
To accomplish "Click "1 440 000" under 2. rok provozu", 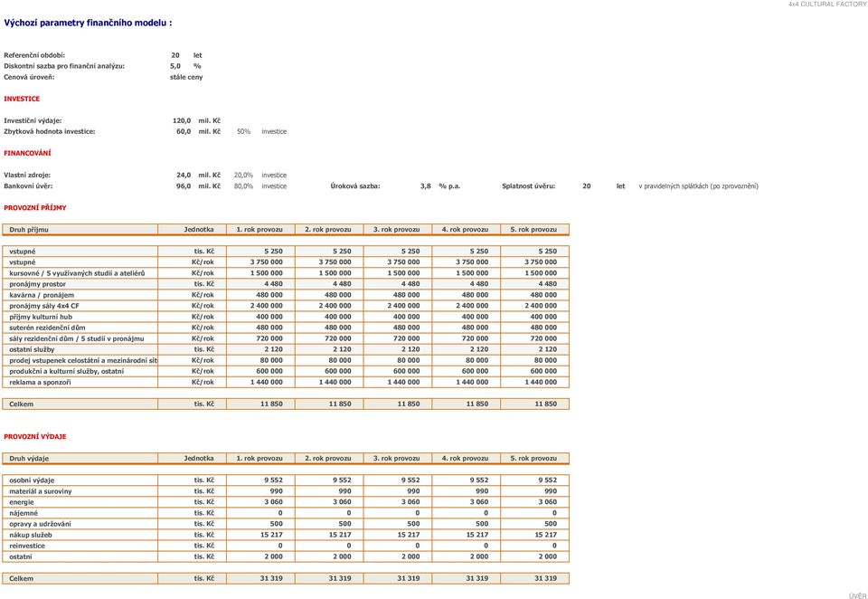I will tap(335, 383).
